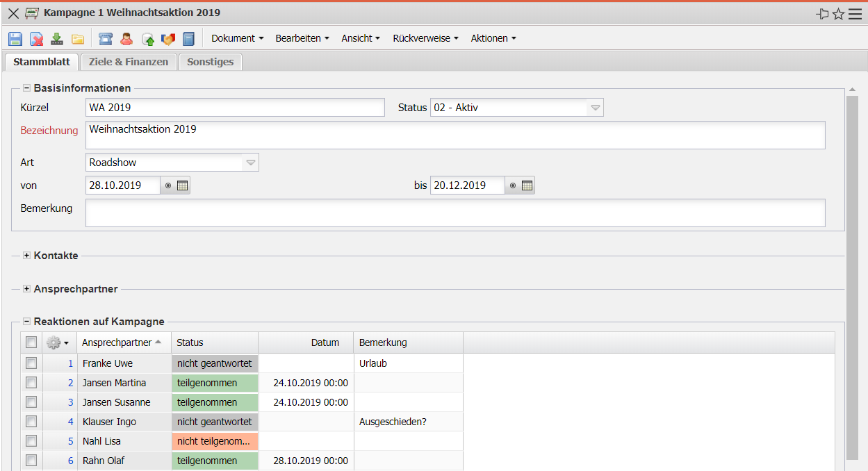Select the checkbox next to Klauser Ingo
The width and height of the screenshot is (868, 471).
point(31,421)
